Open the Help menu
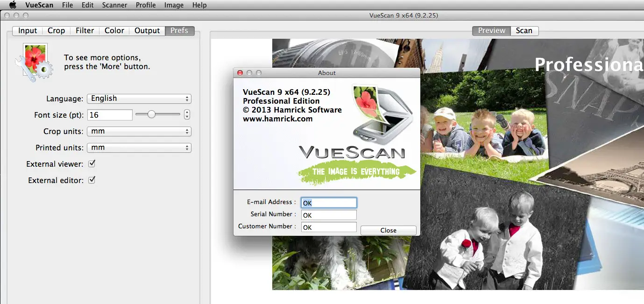The width and height of the screenshot is (644, 304). coord(199,5)
